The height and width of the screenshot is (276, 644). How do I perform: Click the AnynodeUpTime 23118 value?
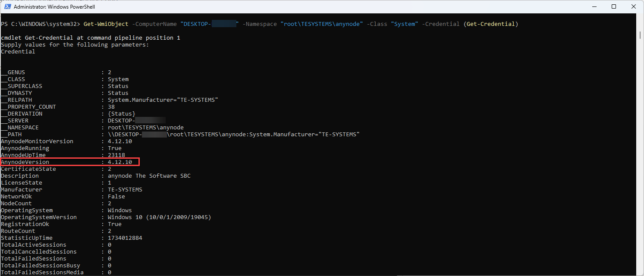tap(116, 155)
